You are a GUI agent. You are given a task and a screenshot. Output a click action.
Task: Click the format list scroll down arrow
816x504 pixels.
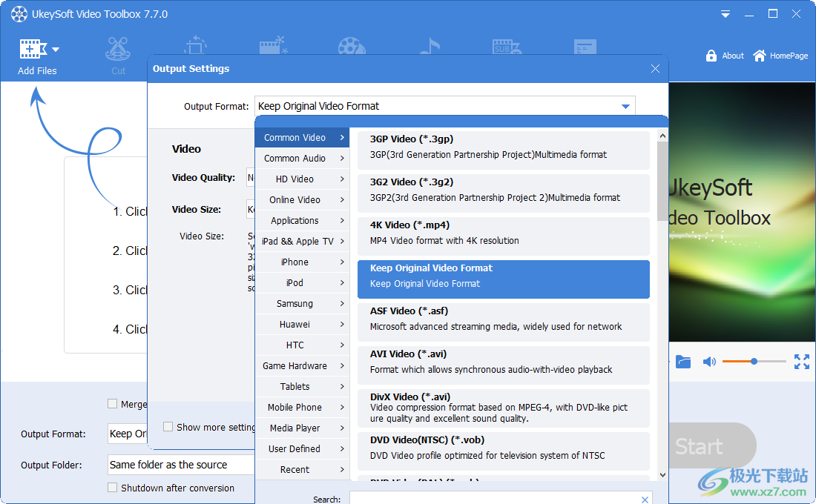pyautogui.click(x=662, y=475)
